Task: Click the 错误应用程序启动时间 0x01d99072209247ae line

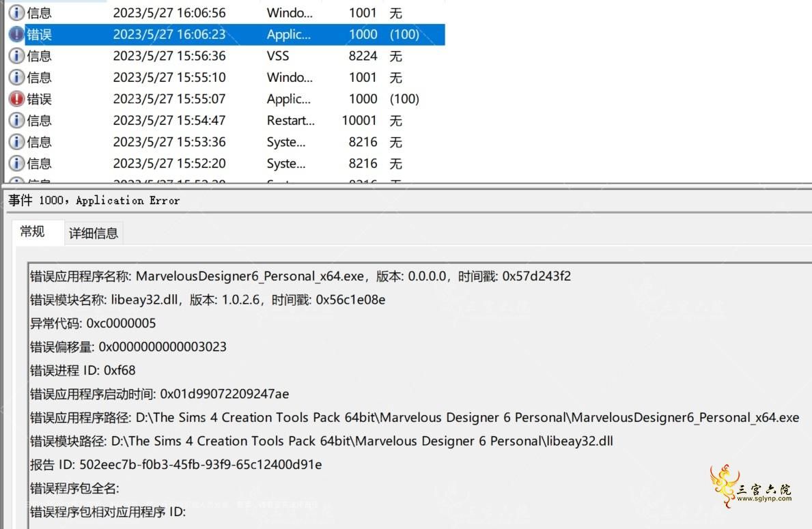Action: (x=160, y=394)
